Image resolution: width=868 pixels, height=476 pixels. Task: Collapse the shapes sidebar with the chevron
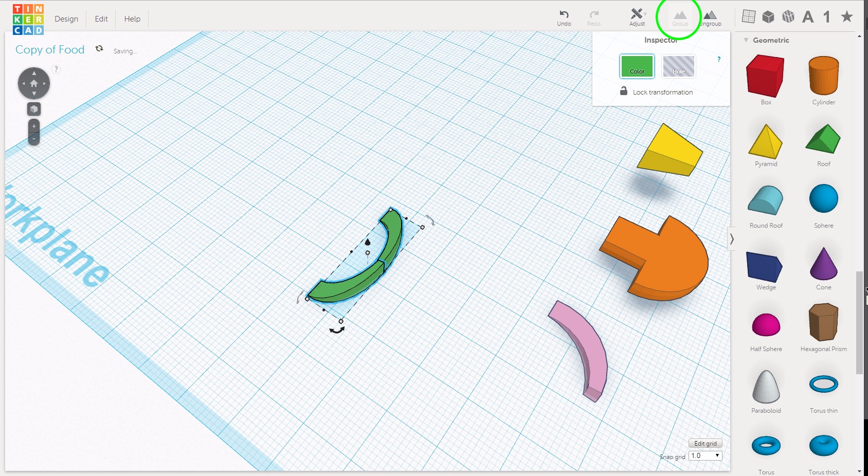click(731, 239)
